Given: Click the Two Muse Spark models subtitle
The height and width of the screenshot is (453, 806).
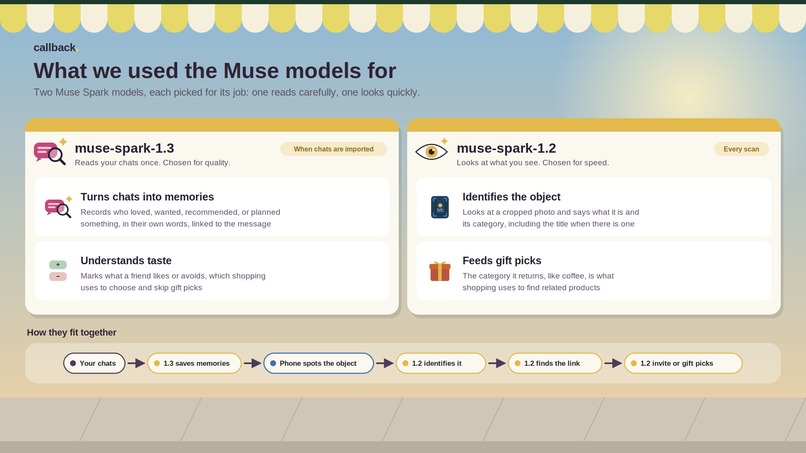Looking at the screenshot, I should point(227,93).
